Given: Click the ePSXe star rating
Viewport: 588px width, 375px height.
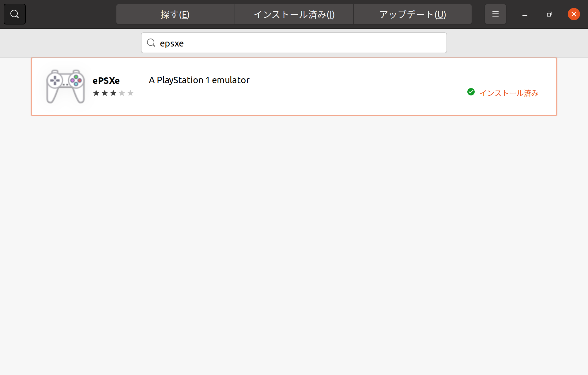Looking at the screenshot, I should click(x=113, y=93).
